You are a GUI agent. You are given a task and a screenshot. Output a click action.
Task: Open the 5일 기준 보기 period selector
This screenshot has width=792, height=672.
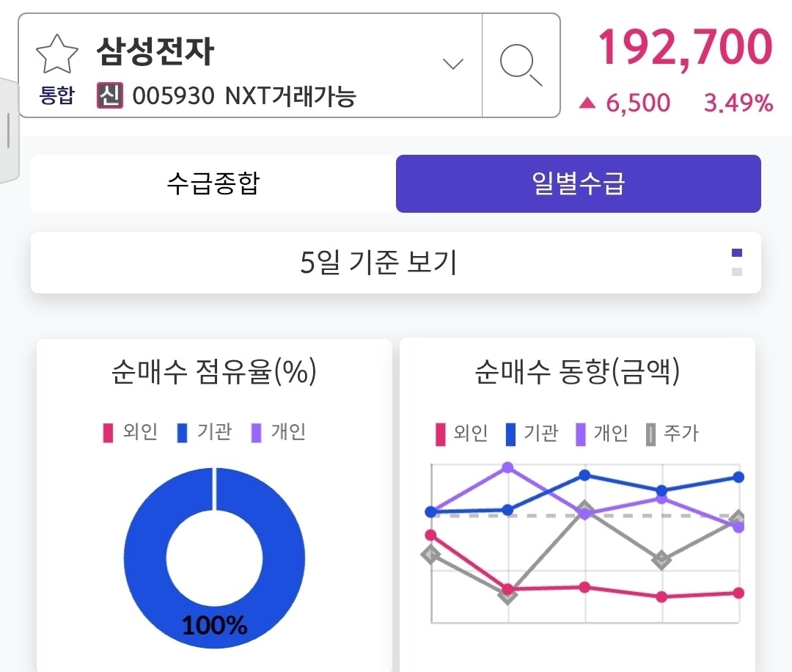tap(378, 262)
